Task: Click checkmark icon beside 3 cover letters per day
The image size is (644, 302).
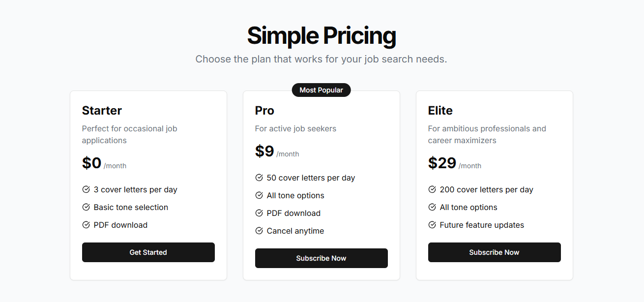Action: [86, 189]
